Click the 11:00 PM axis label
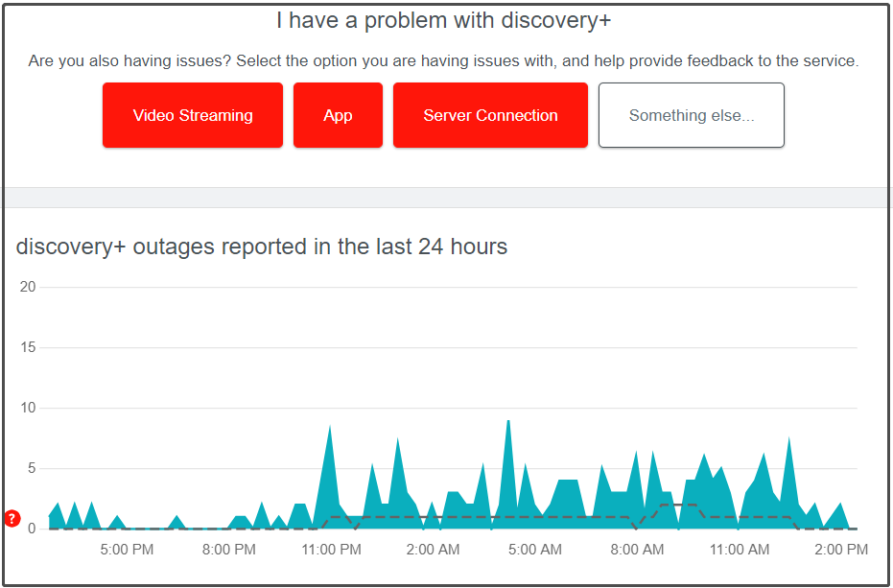 [x=332, y=550]
